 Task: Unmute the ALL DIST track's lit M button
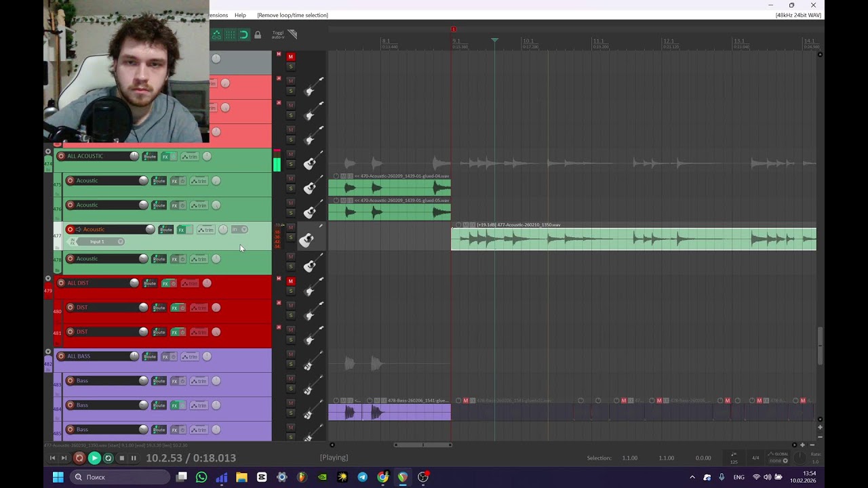(291, 281)
